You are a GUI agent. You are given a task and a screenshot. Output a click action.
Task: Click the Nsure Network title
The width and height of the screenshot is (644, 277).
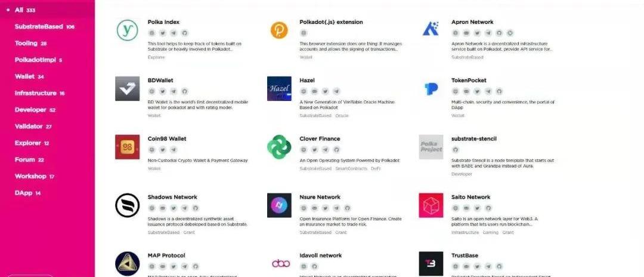tap(320, 197)
